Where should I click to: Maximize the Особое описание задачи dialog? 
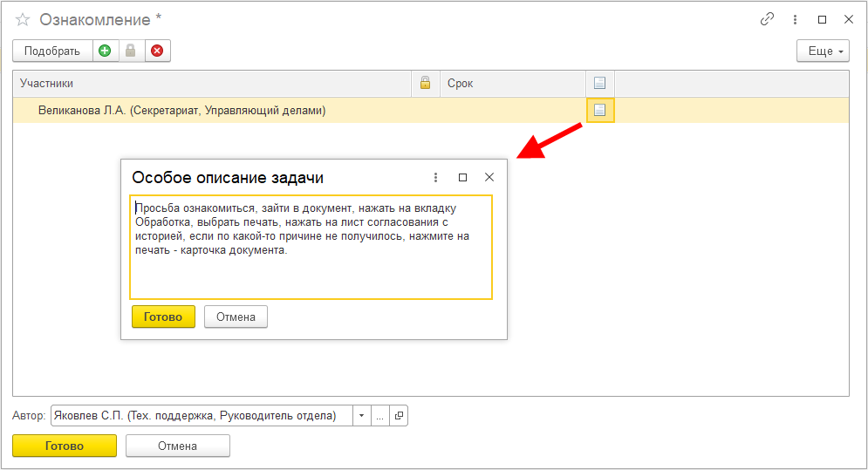tap(462, 177)
